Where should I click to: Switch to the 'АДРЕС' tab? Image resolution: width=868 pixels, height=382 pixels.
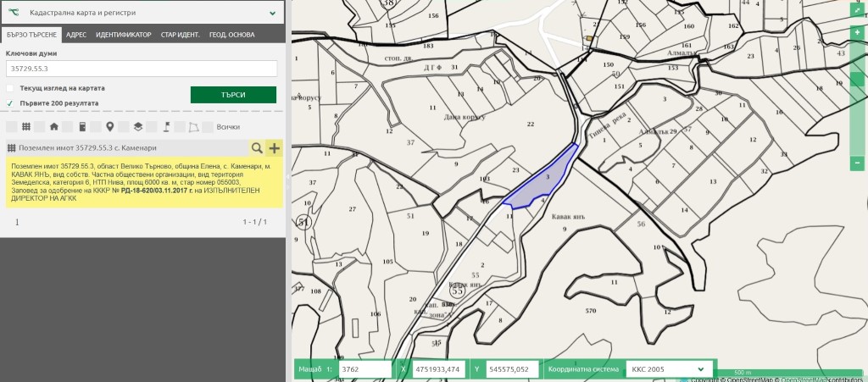pyautogui.click(x=76, y=35)
